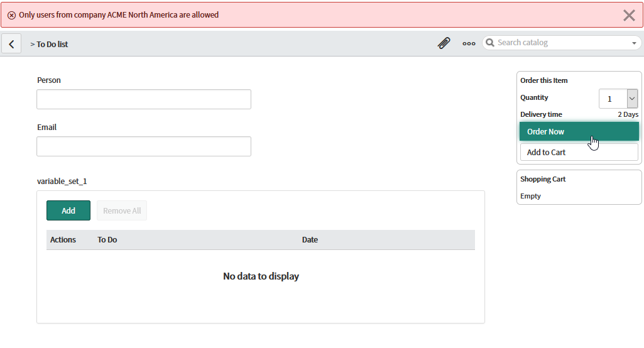Image resolution: width=644 pixels, height=348 pixels.
Task: Click the Remove All button
Action: (x=122, y=210)
